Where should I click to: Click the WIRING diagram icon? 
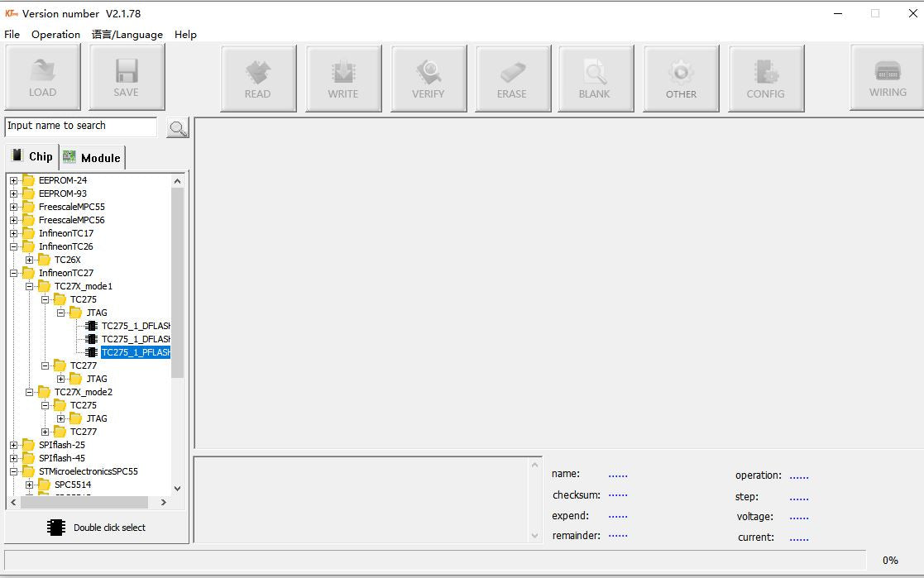(x=885, y=78)
